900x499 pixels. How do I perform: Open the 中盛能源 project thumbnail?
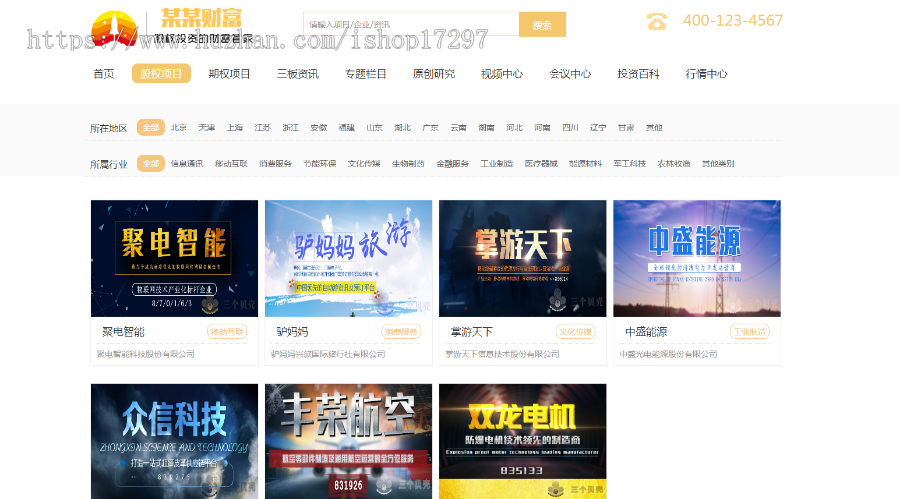click(697, 258)
